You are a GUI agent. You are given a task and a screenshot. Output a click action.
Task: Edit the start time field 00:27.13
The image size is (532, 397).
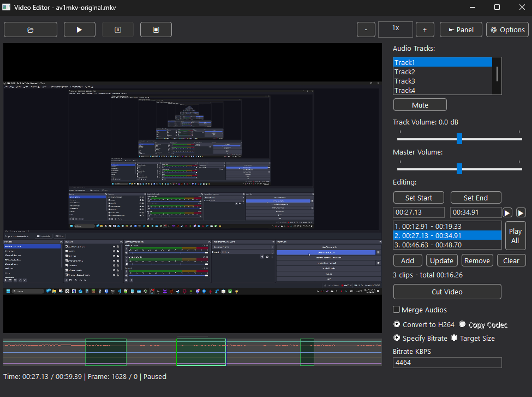[419, 212]
